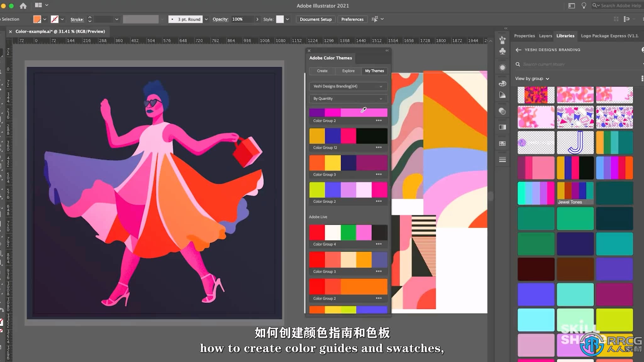This screenshot has height=362, width=644.
Task: Open the Brushes panel icon
Action: pyautogui.click(x=502, y=40)
